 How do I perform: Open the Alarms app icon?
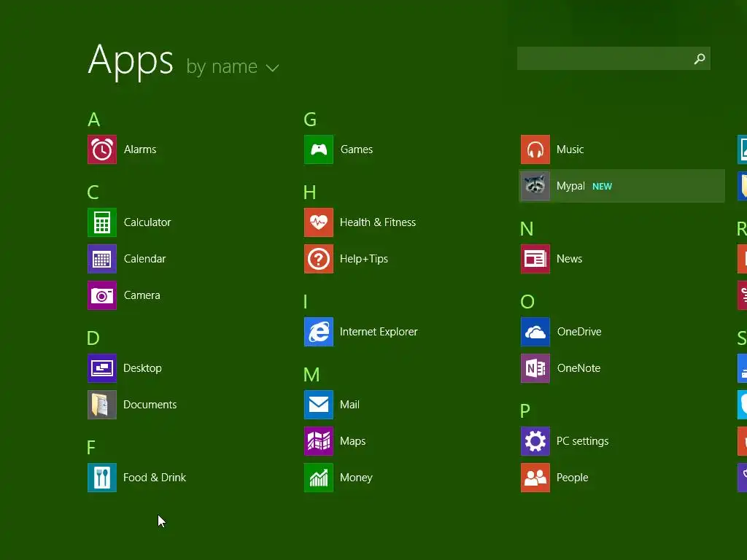(102, 149)
